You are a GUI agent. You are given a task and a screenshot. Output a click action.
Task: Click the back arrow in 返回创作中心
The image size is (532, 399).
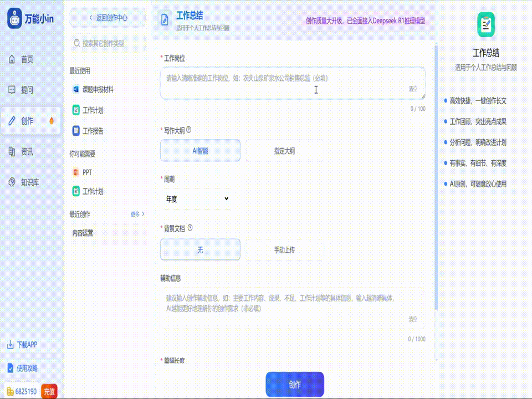(90, 18)
